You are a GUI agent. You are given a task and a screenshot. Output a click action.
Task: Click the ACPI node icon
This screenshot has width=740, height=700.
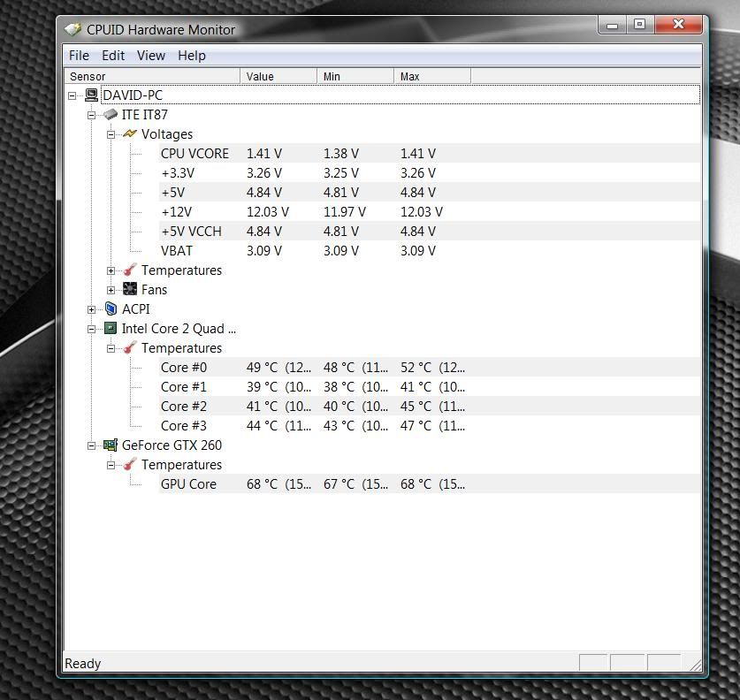click(111, 309)
